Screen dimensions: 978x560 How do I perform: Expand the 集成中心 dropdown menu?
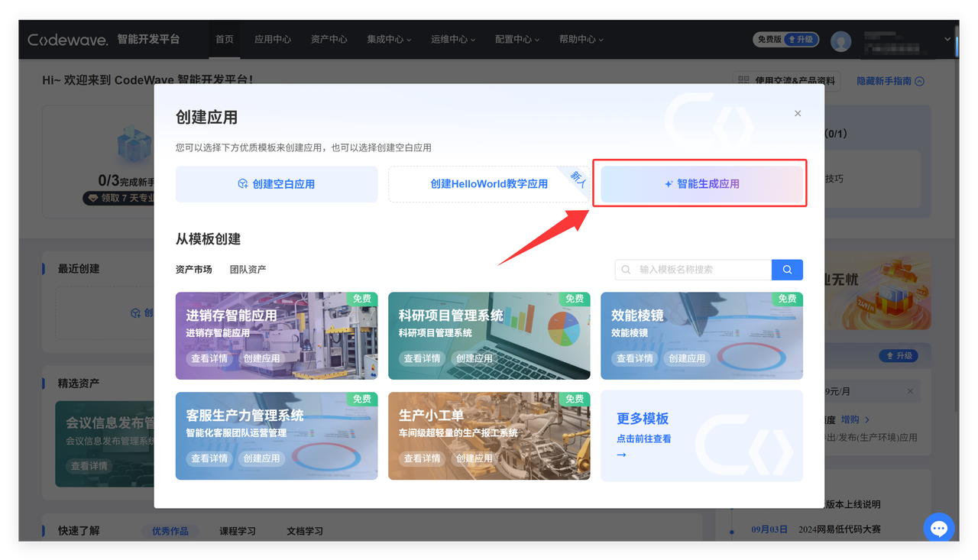tap(389, 40)
